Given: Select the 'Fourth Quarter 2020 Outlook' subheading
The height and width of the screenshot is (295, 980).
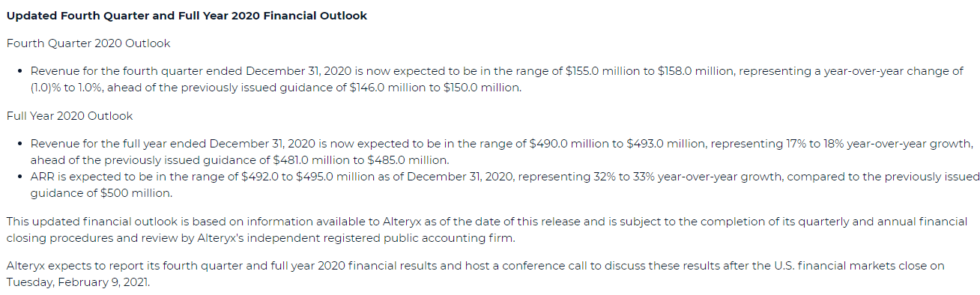Looking at the screenshot, I should [88, 43].
